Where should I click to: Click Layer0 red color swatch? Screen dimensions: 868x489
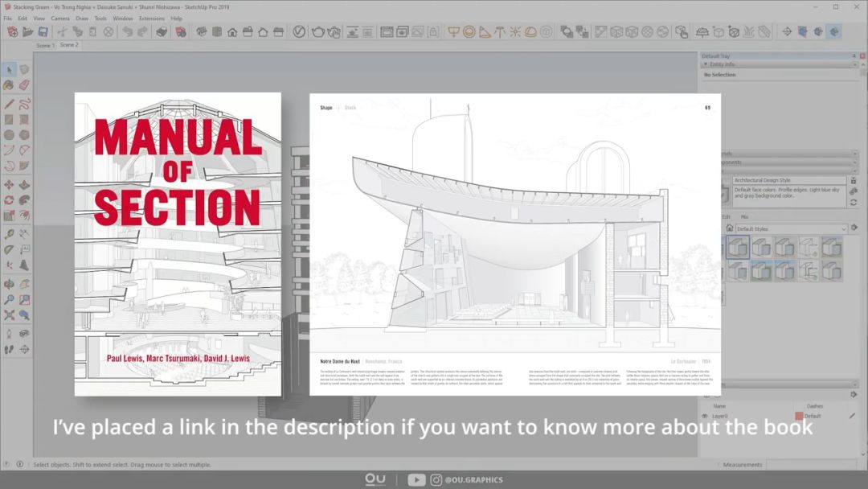(799, 416)
